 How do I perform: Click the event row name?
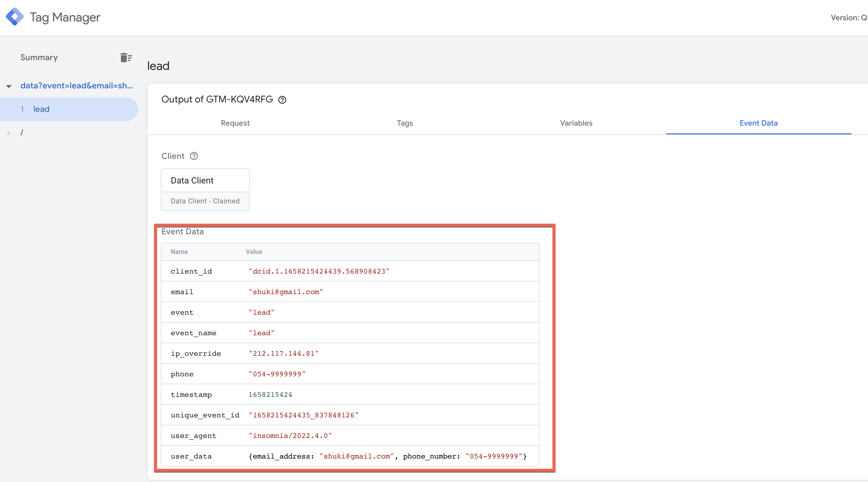(x=182, y=312)
